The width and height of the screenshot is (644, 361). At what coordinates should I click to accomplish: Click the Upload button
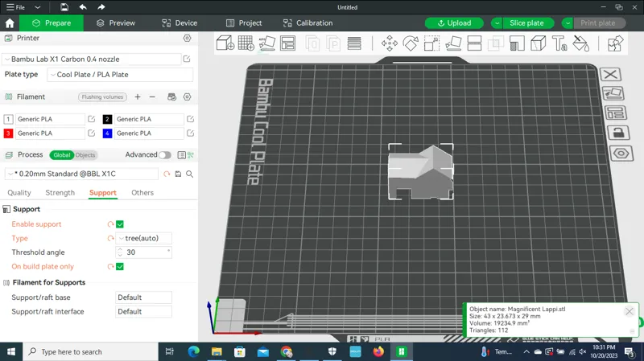pyautogui.click(x=454, y=23)
